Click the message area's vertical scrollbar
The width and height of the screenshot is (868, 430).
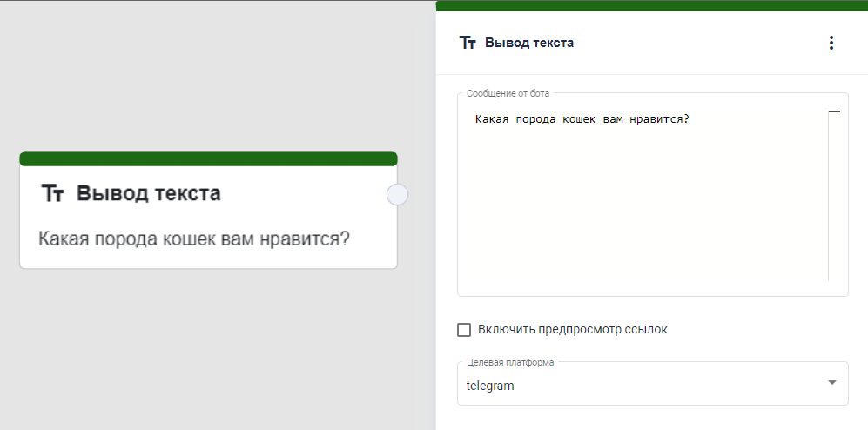tap(828, 200)
